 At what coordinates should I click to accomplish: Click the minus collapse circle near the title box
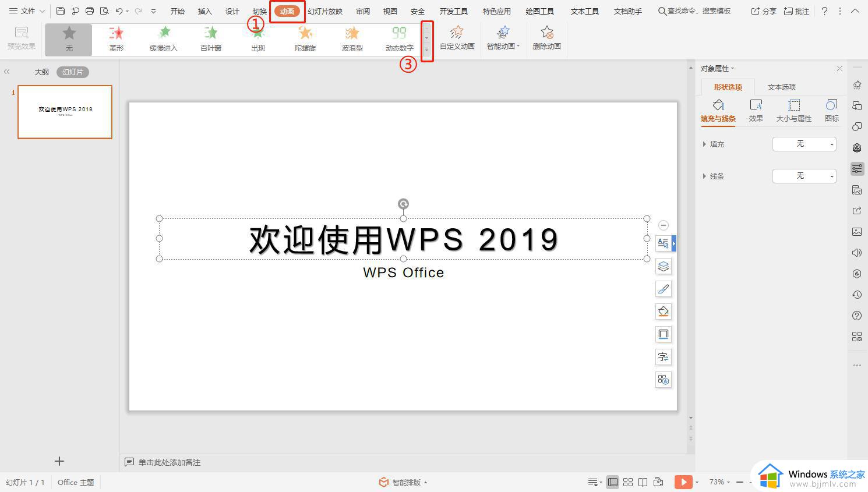pyautogui.click(x=664, y=225)
